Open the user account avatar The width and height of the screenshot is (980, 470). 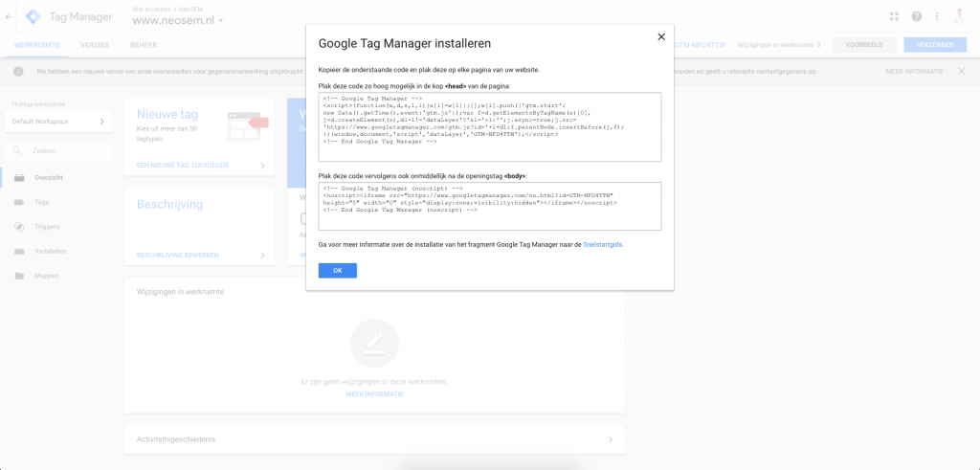click(959, 17)
